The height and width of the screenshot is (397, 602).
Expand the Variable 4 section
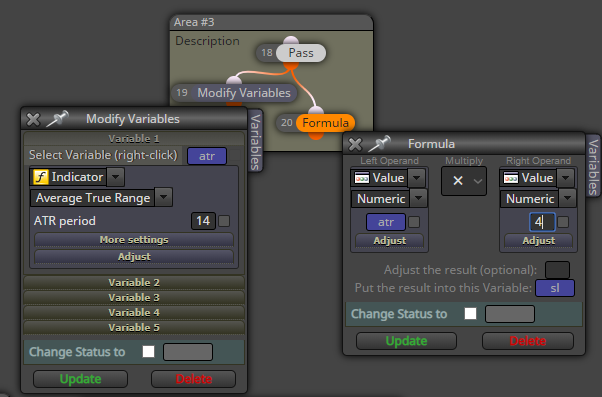point(134,313)
